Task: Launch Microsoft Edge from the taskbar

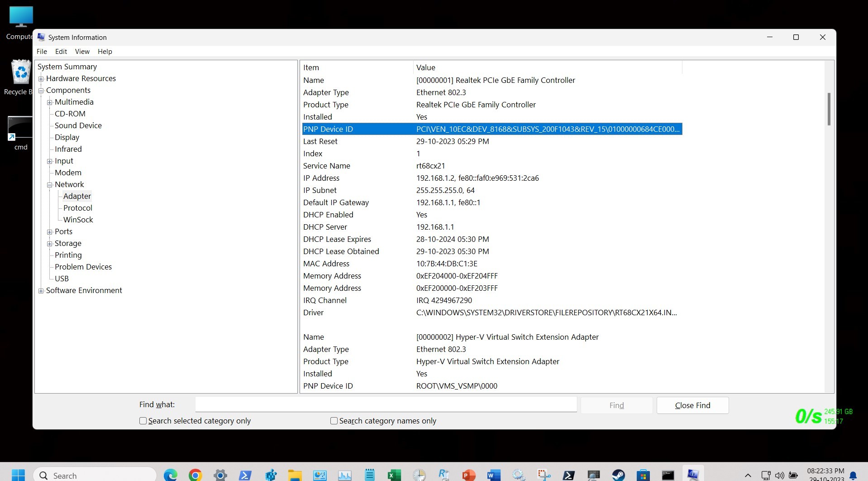Action: pyautogui.click(x=171, y=475)
